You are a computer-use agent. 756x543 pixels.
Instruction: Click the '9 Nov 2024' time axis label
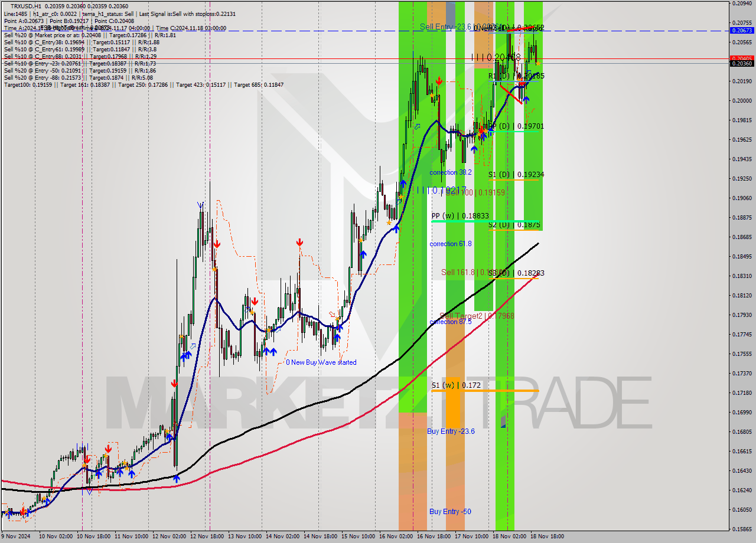point(15,537)
